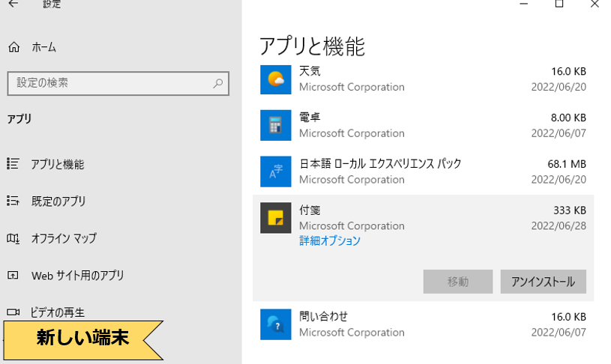Click the アプリ section header in sidebar
The image size is (611, 364).
(x=19, y=119)
